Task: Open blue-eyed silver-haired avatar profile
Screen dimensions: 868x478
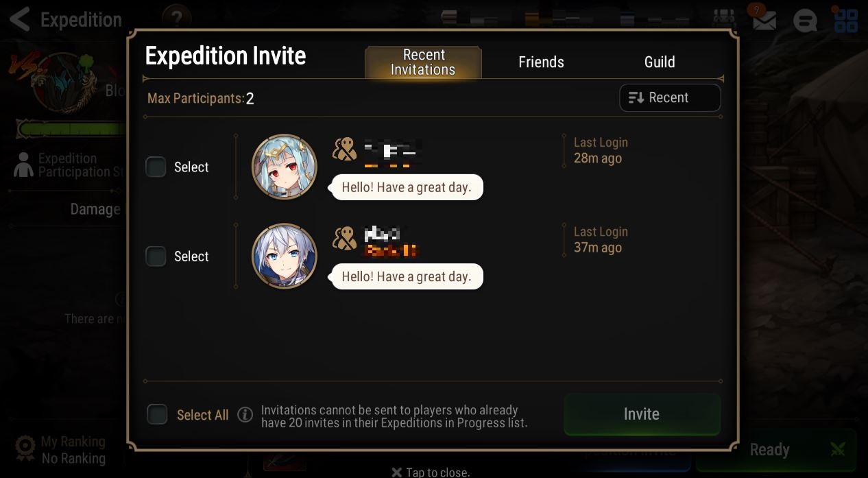Action: (x=285, y=256)
